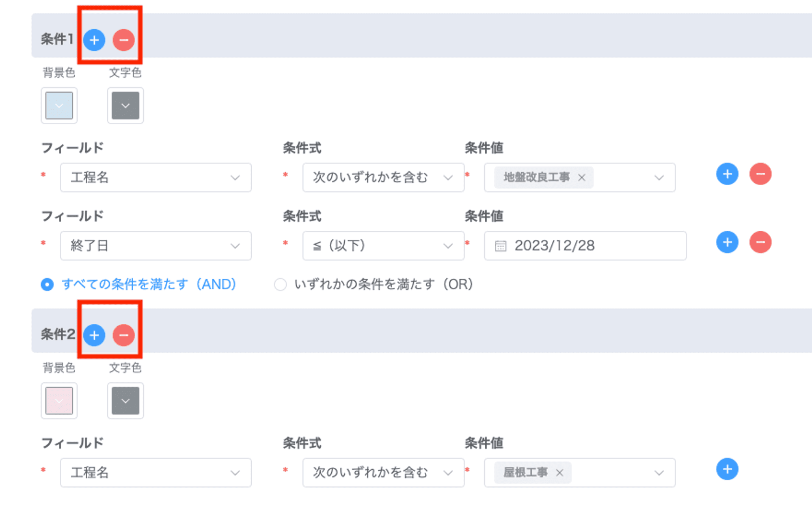Click the blue plus next to 条件1

click(x=94, y=40)
